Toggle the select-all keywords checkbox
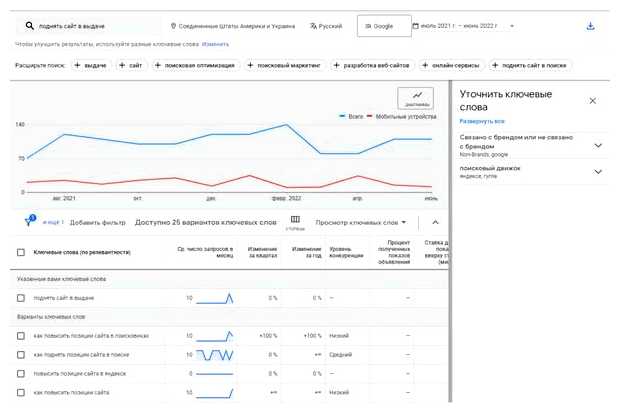Screen dimensions: 620x413 click(21, 252)
